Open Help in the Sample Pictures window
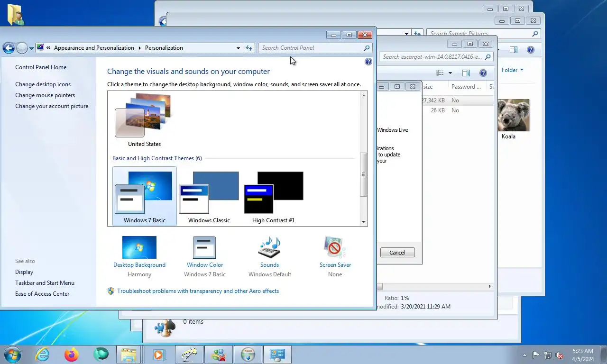Viewport: 607px width, 364px height. 531,50
